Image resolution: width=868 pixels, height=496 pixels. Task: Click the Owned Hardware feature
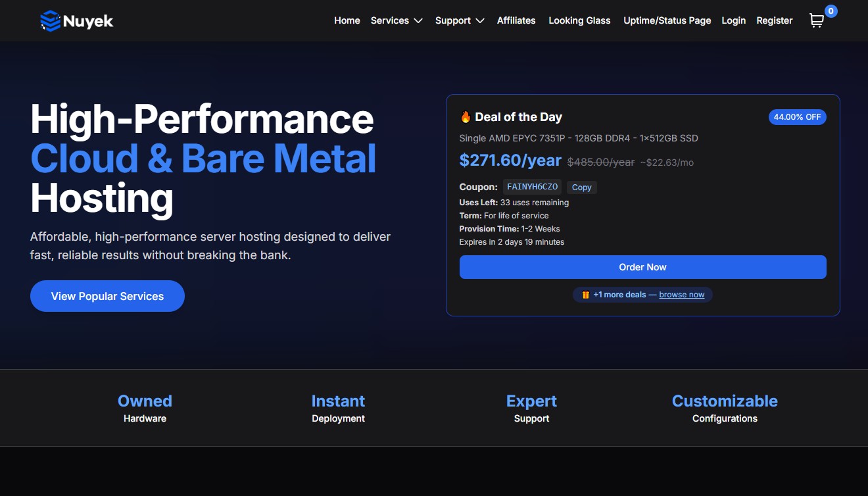(145, 408)
